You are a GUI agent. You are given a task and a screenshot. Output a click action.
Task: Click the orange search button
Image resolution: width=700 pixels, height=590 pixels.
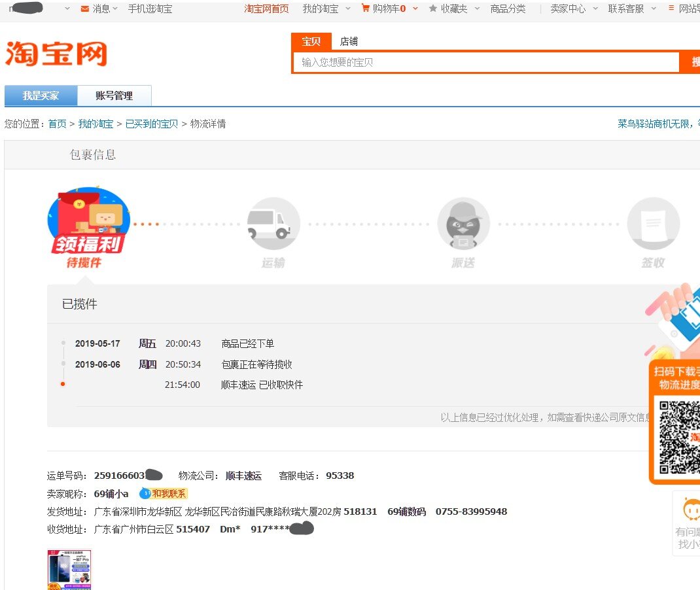coord(690,62)
